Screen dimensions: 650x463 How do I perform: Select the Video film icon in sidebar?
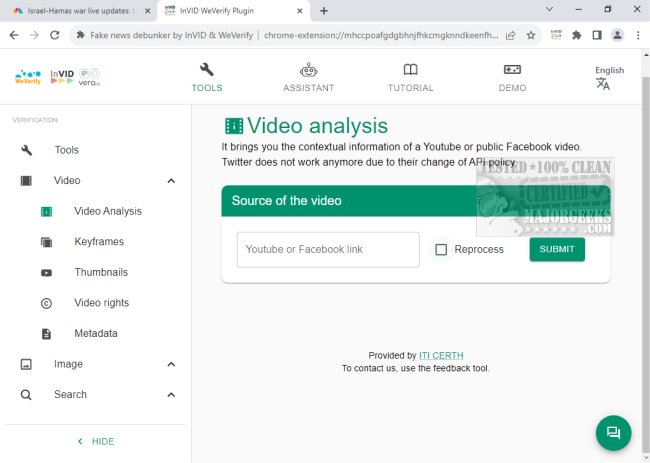coord(26,181)
